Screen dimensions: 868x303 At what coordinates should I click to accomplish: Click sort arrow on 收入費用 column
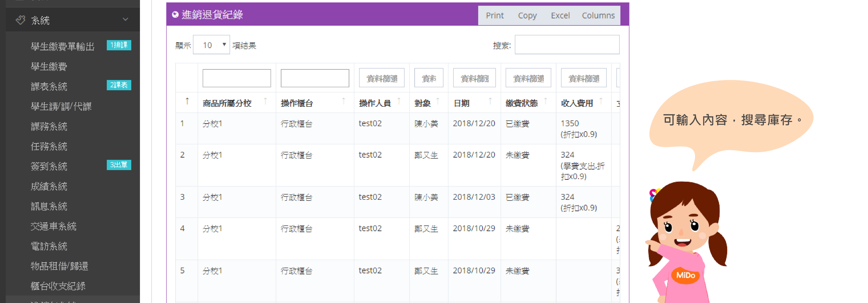[601, 101]
